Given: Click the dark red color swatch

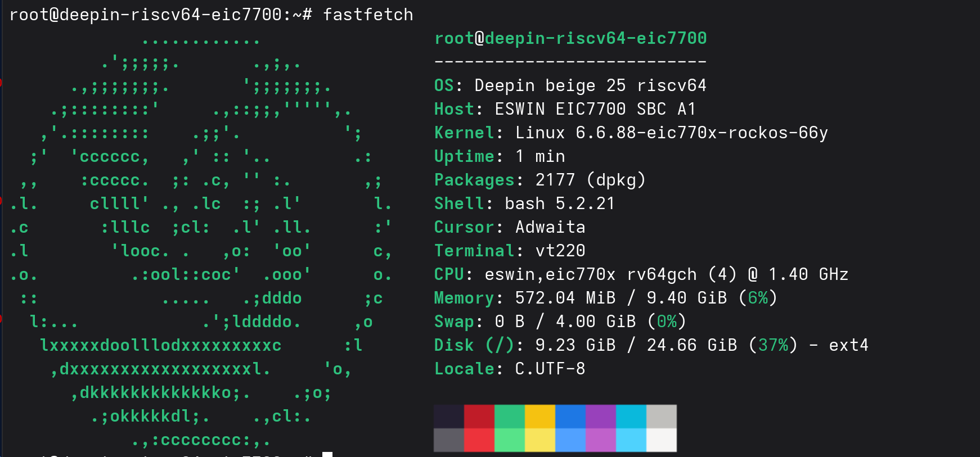Looking at the screenshot, I should click(479, 417).
